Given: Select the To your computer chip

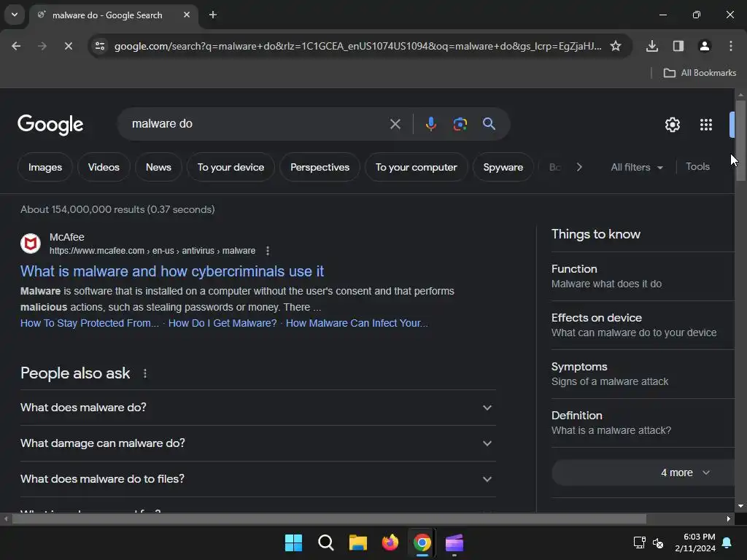Looking at the screenshot, I should coord(416,167).
